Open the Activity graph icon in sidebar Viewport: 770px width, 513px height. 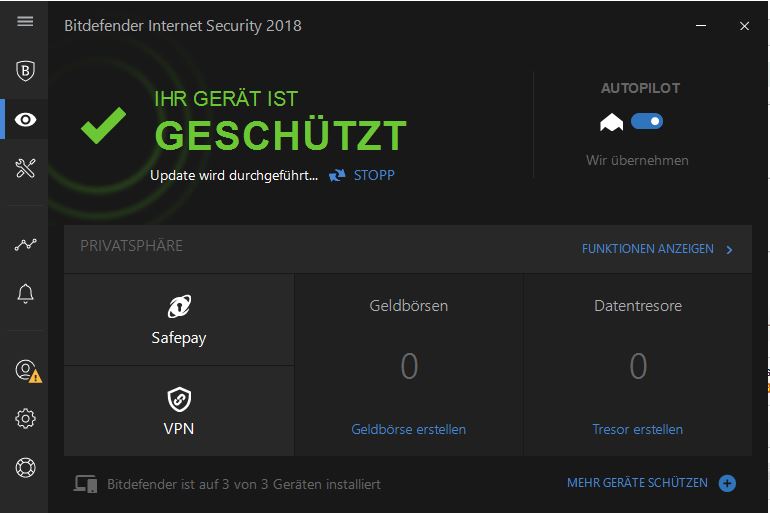tap(25, 244)
